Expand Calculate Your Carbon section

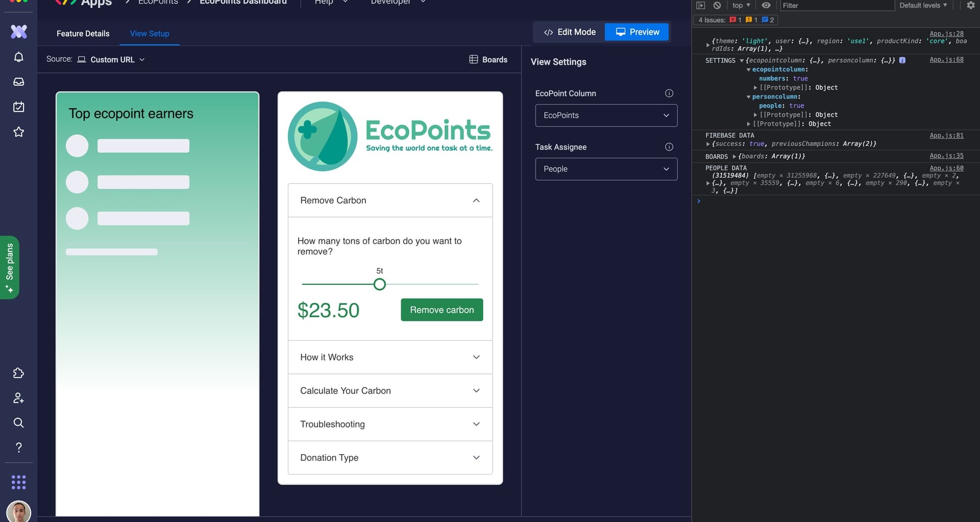pos(390,391)
